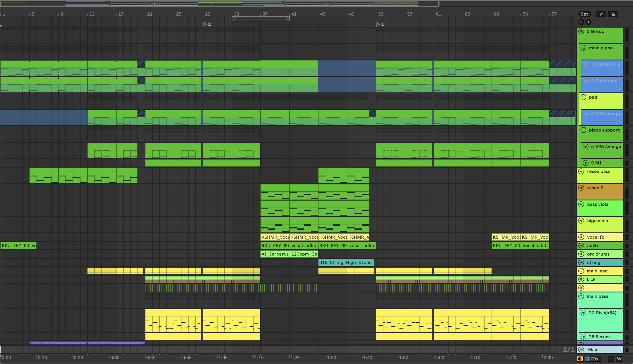Collapse the 6 VPS Avenge track
This screenshot has width=633, height=364.
(586, 114)
